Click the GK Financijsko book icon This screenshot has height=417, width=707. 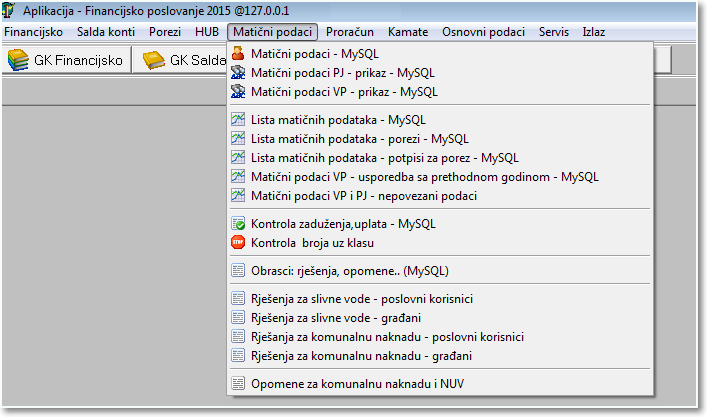pos(18,61)
